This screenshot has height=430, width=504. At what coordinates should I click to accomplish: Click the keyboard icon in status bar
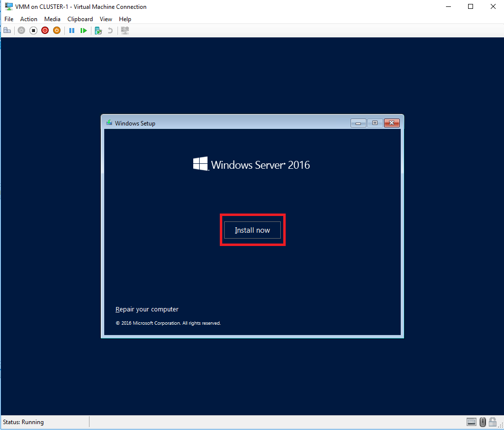click(x=471, y=422)
